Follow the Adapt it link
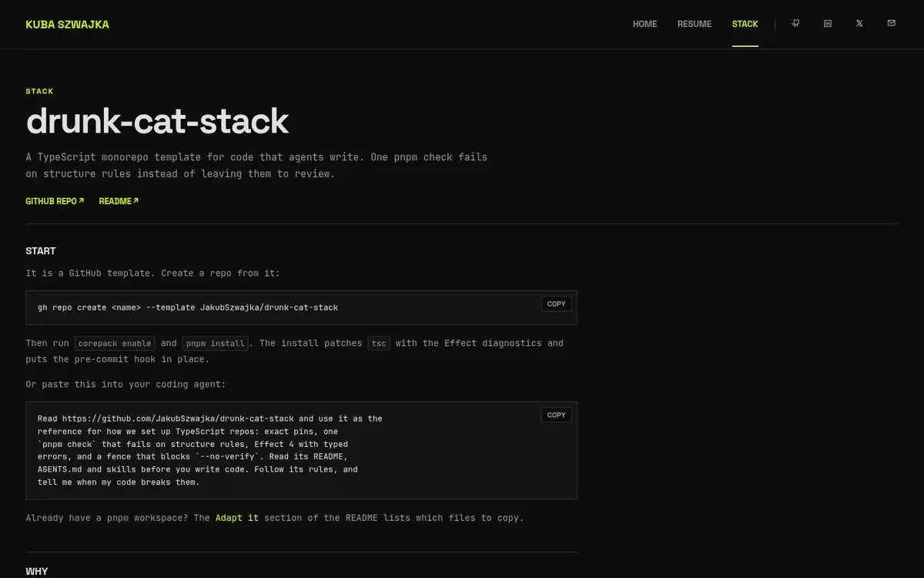 point(236,518)
